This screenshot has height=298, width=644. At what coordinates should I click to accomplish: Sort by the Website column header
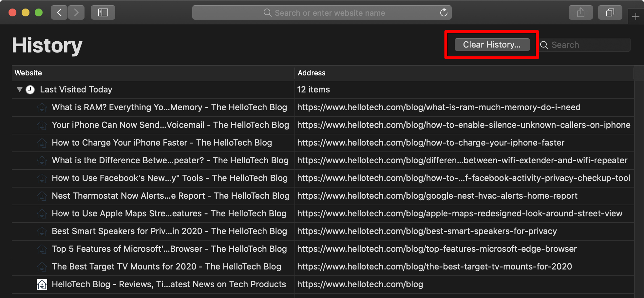28,73
